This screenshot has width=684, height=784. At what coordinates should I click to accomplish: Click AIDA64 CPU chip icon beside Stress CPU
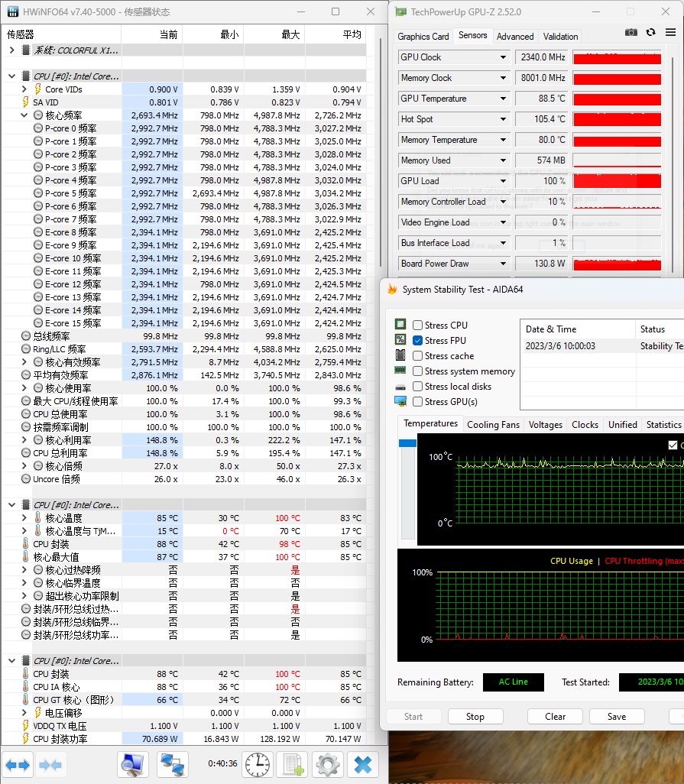coord(400,325)
